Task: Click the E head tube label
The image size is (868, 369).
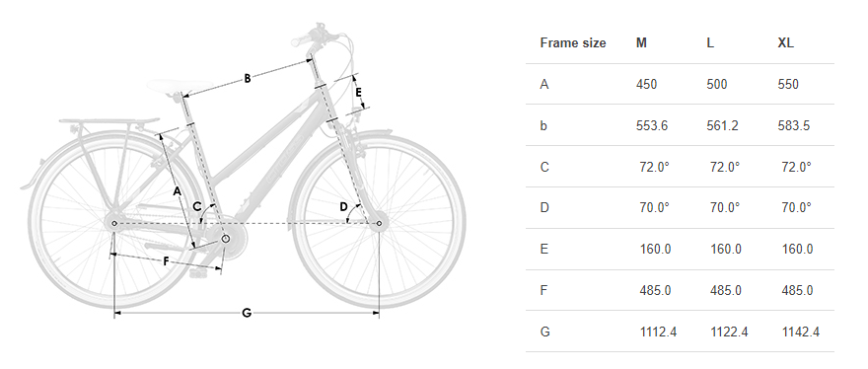Action: (x=359, y=92)
